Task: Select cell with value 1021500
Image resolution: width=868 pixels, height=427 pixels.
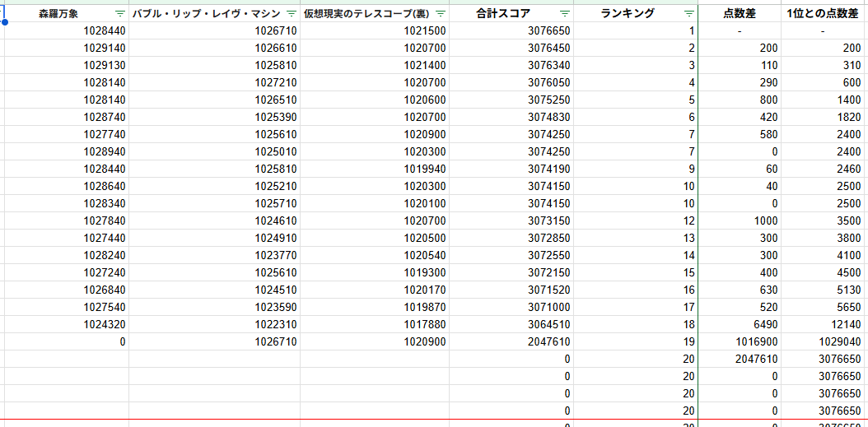Action: click(x=375, y=31)
